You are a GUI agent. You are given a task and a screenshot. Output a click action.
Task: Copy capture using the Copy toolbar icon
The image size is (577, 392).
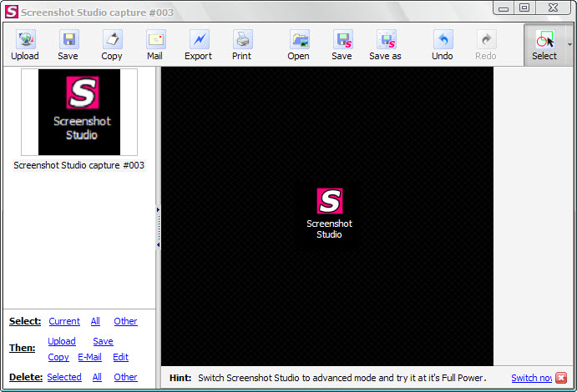[112, 39]
